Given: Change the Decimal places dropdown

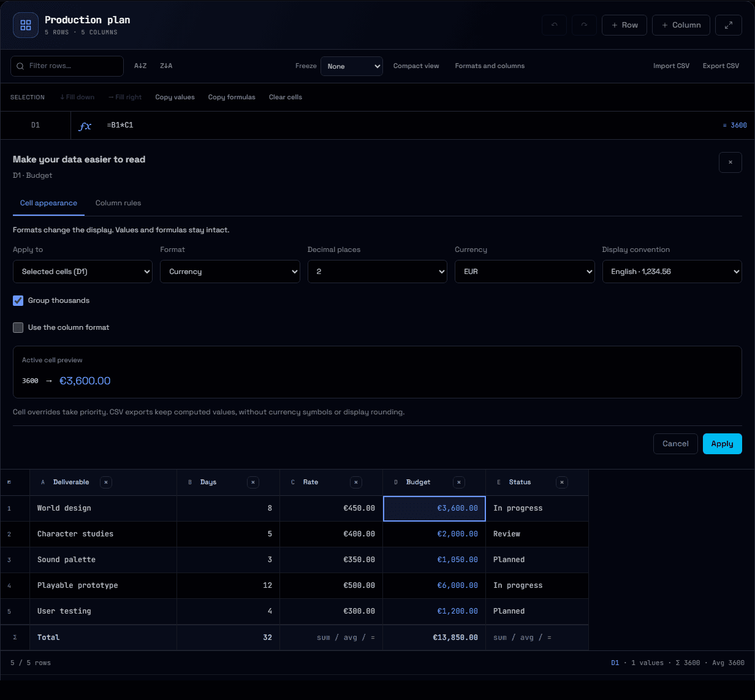Looking at the screenshot, I should coord(377,272).
